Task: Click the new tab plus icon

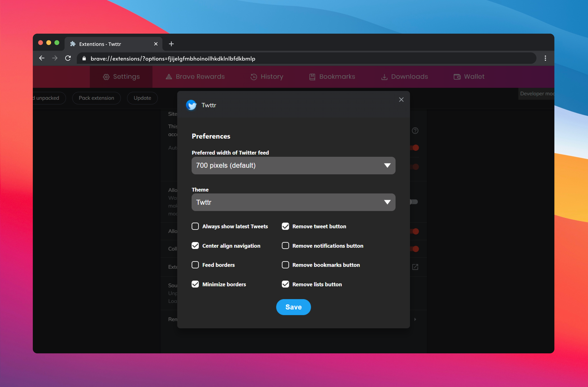Action: coord(171,44)
